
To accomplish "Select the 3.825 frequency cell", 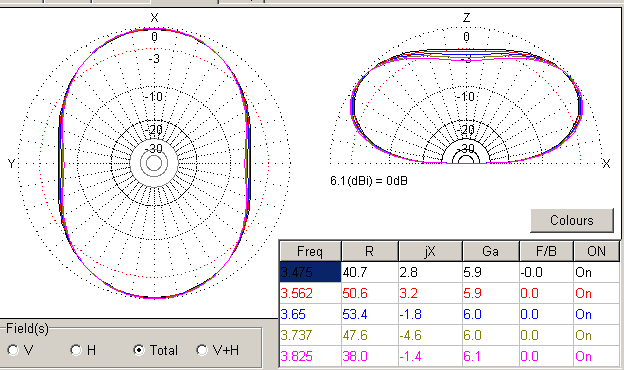I will [310, 356].
